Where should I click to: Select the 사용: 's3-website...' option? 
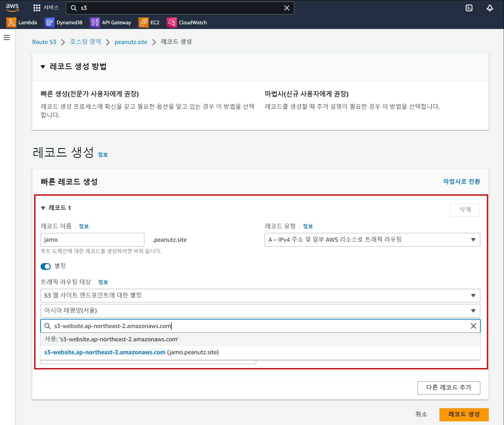click(x=260, y=339)
